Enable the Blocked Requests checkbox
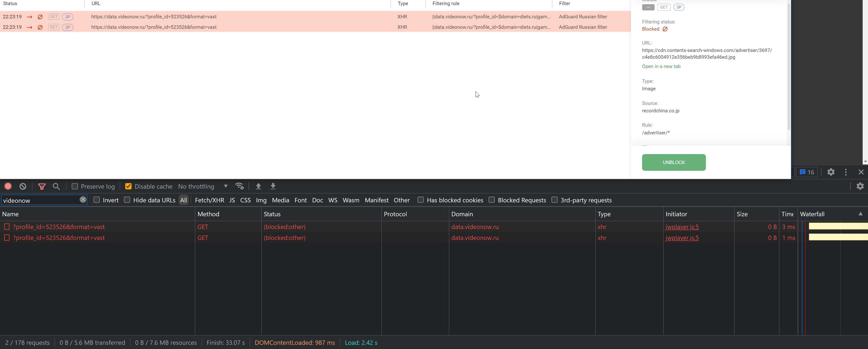The width and height of the screenshot is (868, 349). (x=492, y=200)
